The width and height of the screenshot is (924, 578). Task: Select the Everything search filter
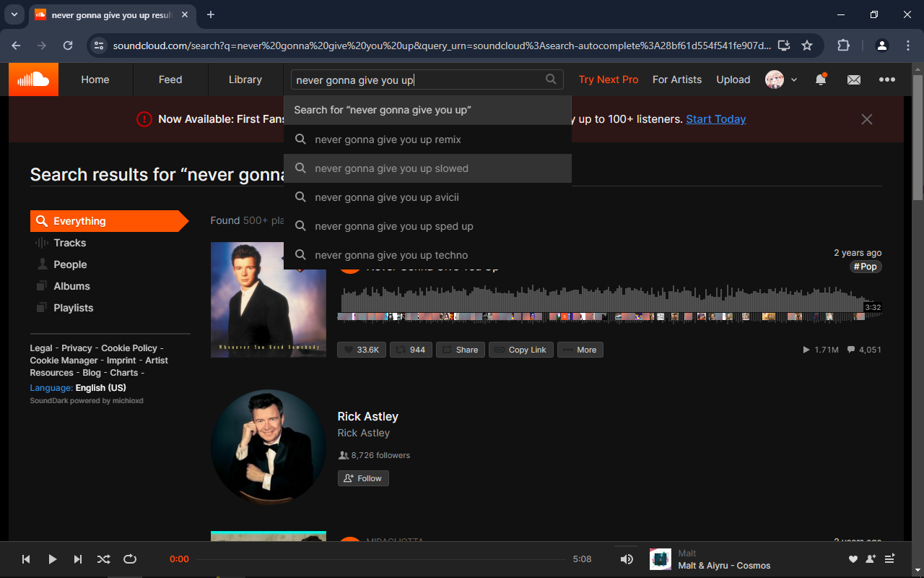[108, 221]
